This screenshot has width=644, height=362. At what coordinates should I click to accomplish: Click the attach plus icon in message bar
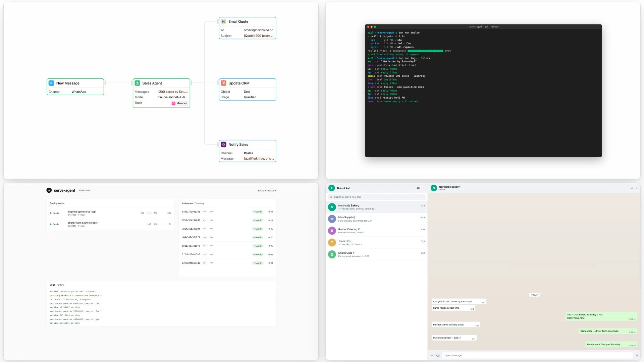tap(432, 355)
